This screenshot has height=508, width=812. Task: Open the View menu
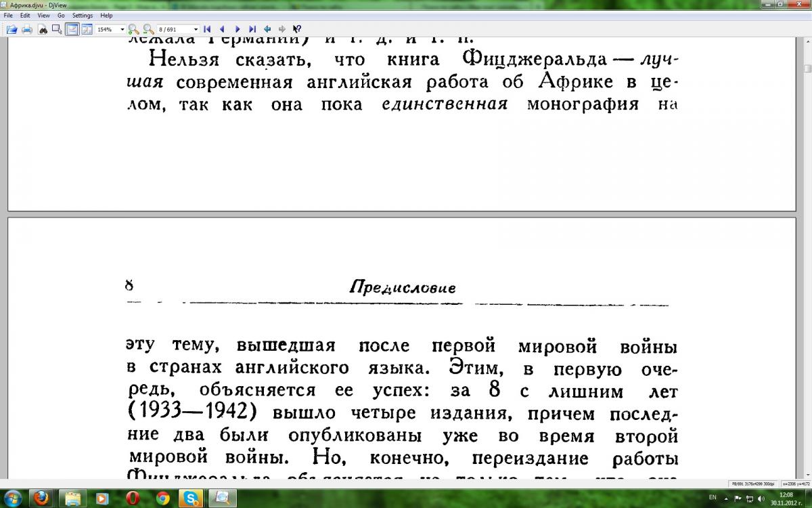43,15
